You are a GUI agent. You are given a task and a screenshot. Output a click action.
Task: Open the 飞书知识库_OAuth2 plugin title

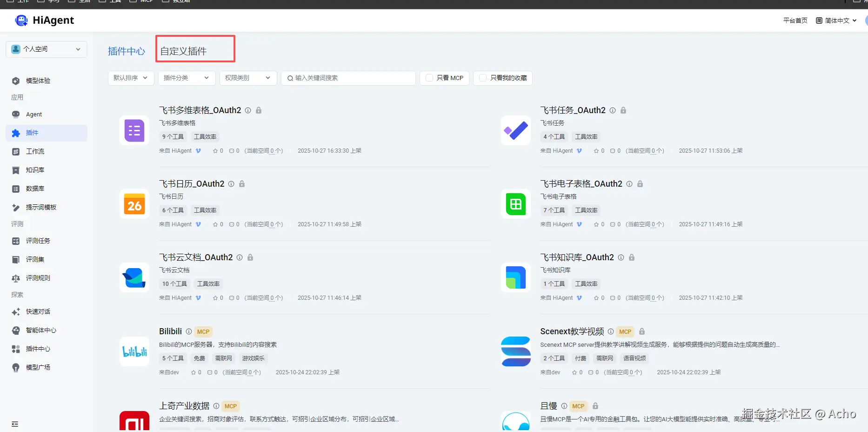tap(577, 257)
